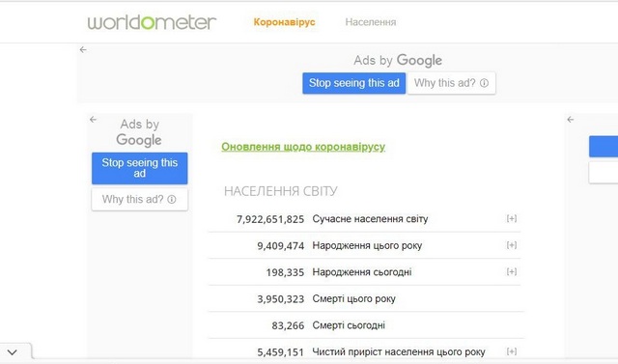The height and width of the screenshot is (364, 618).
Task: Open the Коронавірус menu item
Action: click(284, 22)
